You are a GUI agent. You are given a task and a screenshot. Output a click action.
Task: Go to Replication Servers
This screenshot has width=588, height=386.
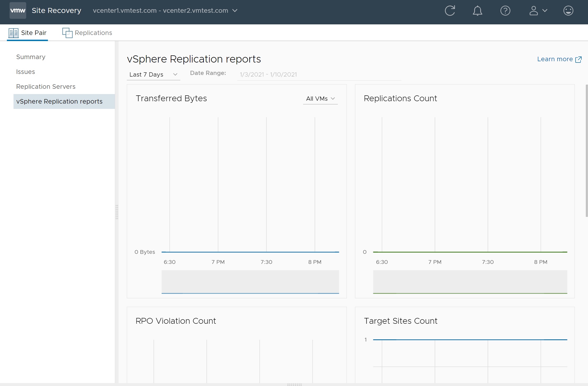point(46,87)
